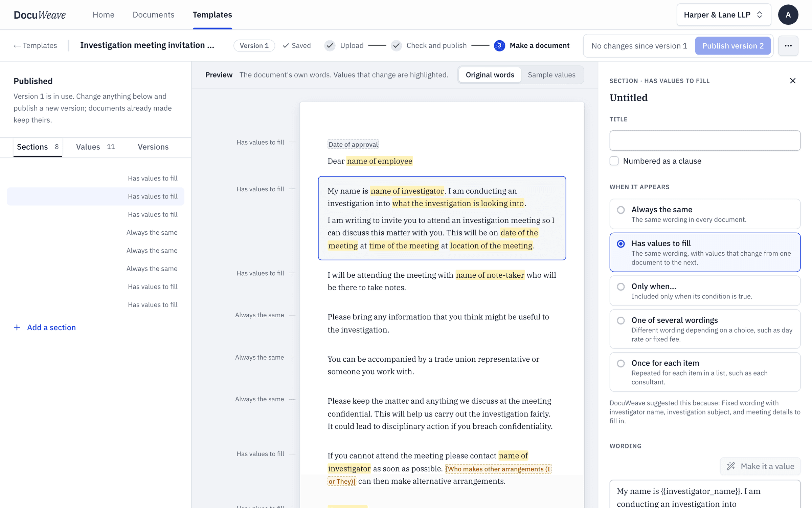Close the section details panel

pos(793,81)
